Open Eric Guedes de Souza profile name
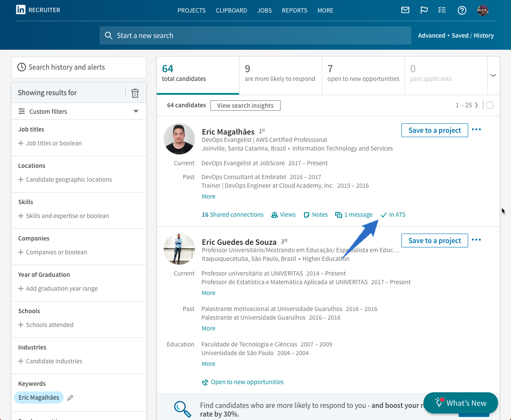 pyautogui.click(x=239, y=242)
